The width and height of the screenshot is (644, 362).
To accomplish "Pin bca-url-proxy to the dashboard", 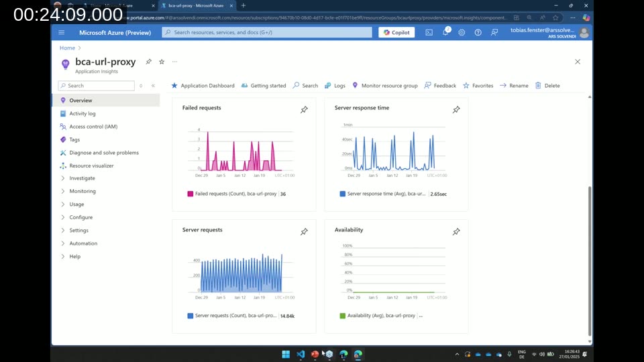I will pos(149,62).
